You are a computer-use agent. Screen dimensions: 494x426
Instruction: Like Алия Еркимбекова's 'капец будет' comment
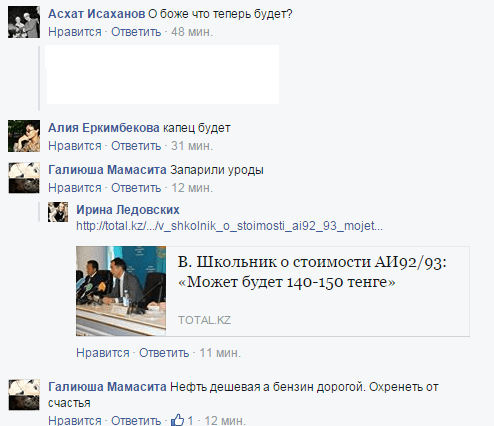(x=75, y=146)
